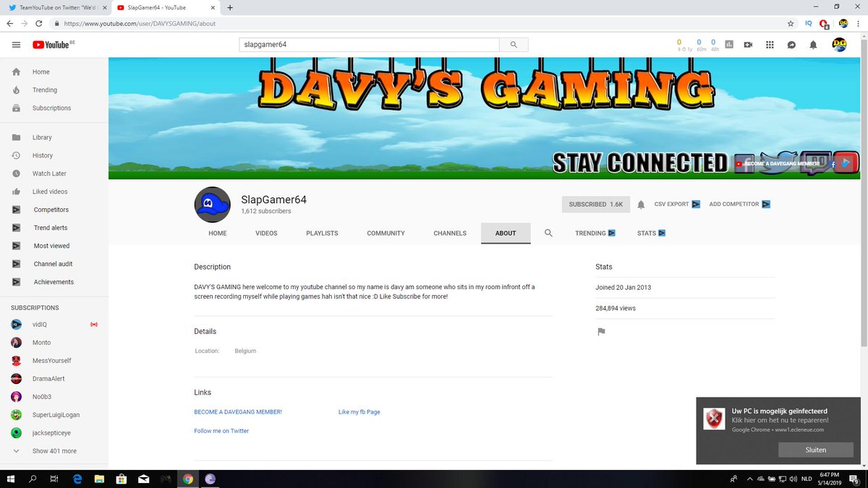Open header notifications bell
This screenshot has width=868, height=488.
(813, 45)
